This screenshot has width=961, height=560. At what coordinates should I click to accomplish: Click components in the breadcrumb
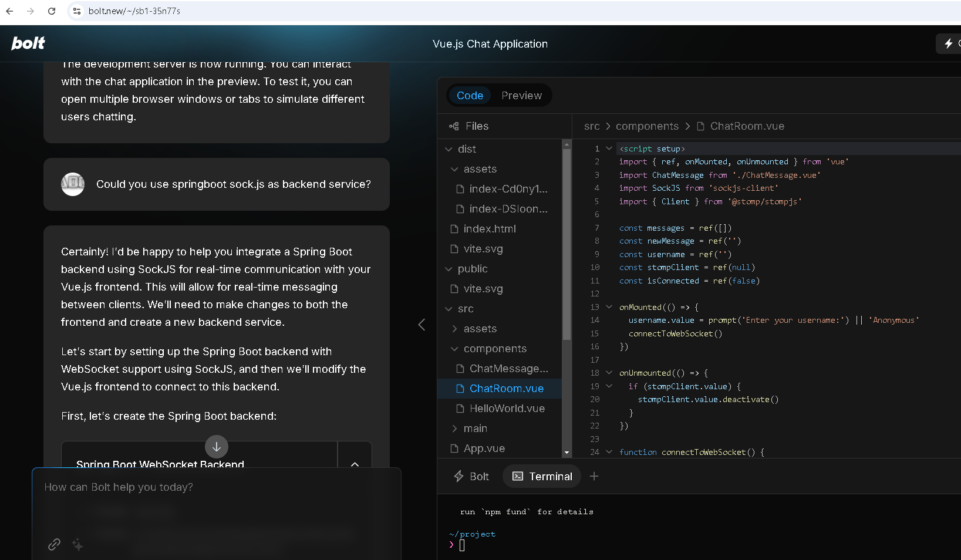(647, 126)
